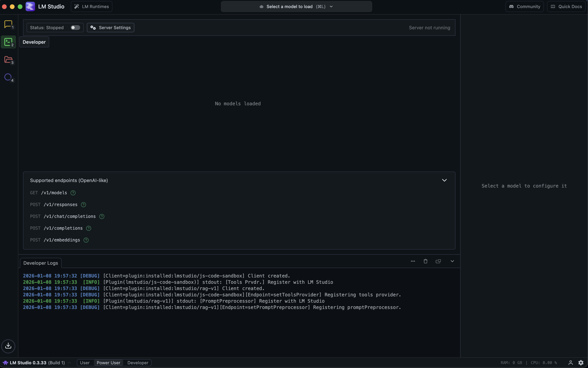The image size is (588, 368).
Task: Open the downloads icon at bottom left
Action: pyautogui.click(x=8, y=346)
